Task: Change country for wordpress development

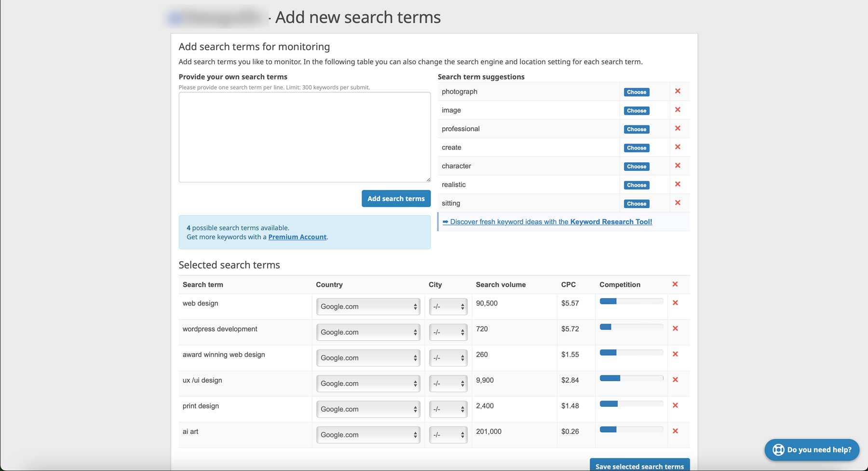Action: click(x=368, y=332)
